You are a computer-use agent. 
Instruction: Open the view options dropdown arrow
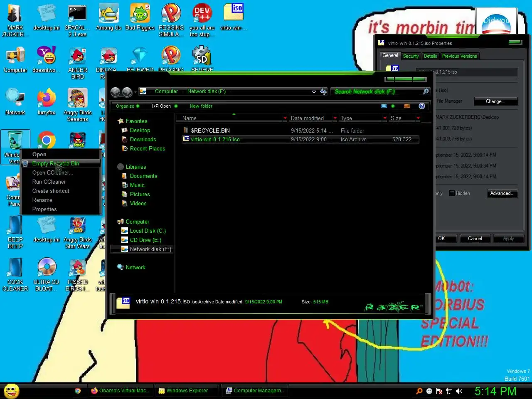[x=393, y=106]
